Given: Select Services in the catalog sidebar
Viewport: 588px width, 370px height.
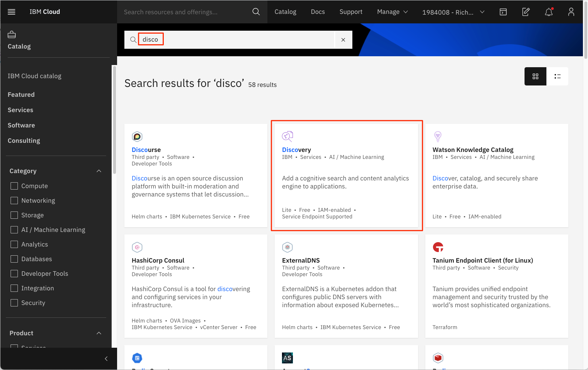Looking at the screenshot, I should click(20, 110).
